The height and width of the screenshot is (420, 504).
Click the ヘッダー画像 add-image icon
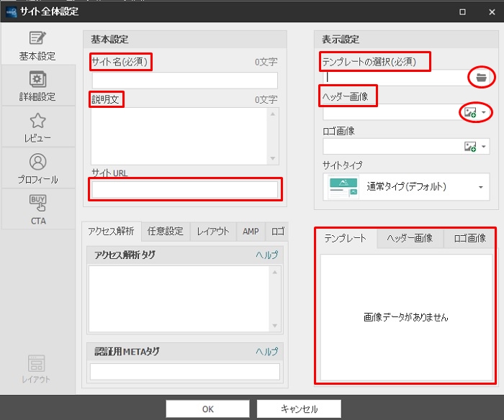(470, 112)
